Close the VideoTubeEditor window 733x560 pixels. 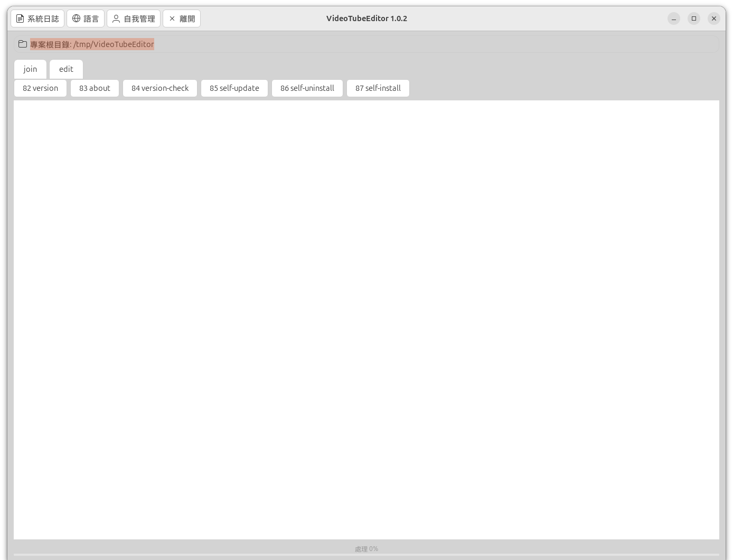click(714, 18)
